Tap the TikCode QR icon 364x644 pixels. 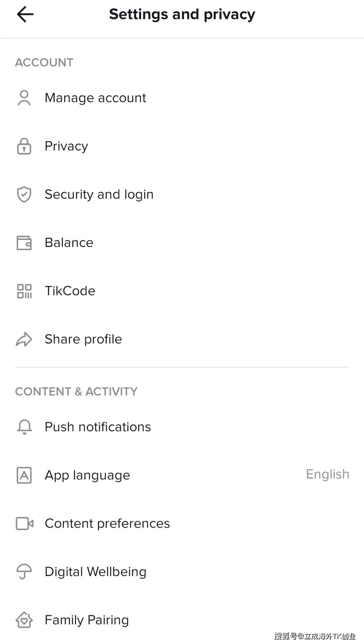pos(24,291)
